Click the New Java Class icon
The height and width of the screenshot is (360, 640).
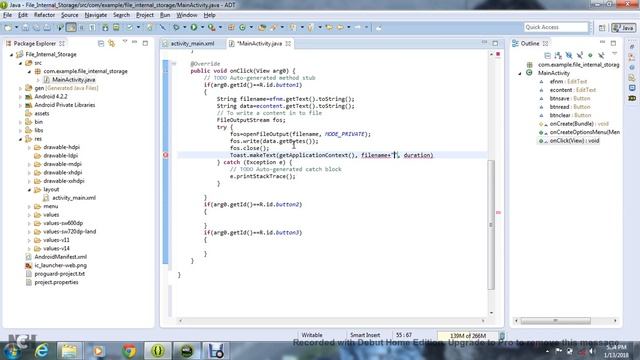tap(242, 27)
